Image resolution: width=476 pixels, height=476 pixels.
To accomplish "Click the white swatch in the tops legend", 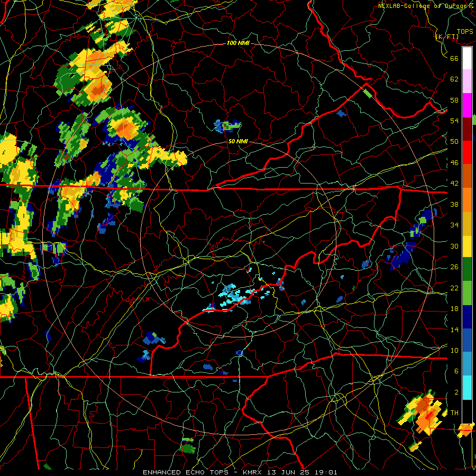I will (x=467, y=58).
